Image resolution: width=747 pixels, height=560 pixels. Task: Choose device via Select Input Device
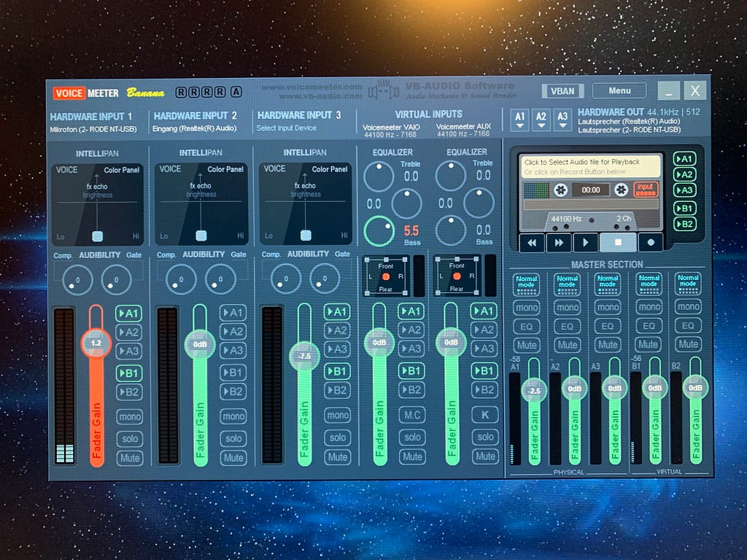click(286, 128)
